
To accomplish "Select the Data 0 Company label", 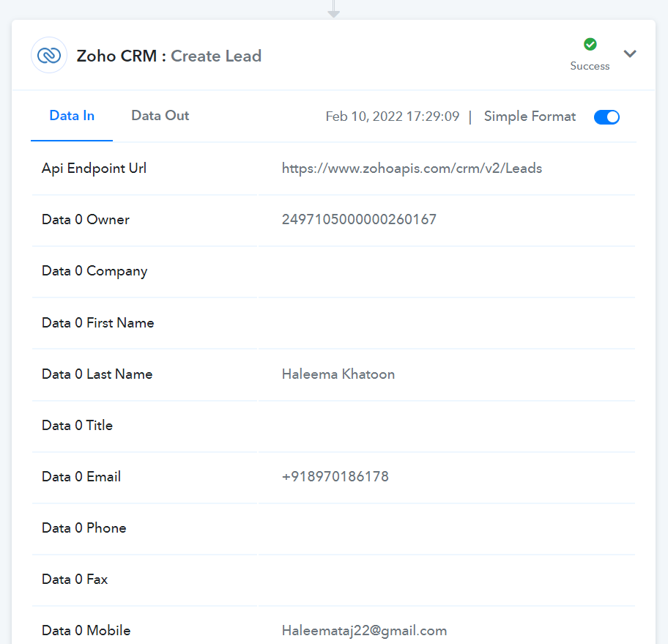I will (x=94, y=271).
